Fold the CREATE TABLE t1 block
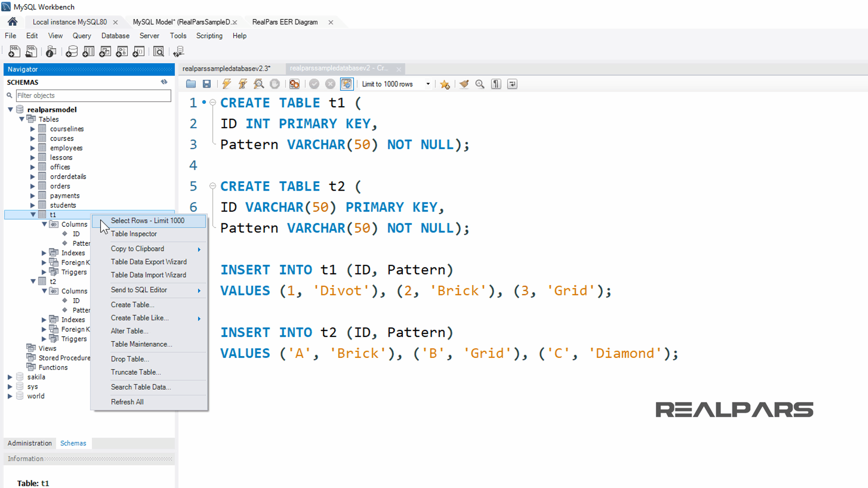The height and width of the screenshot is (488, 868). 212,103
